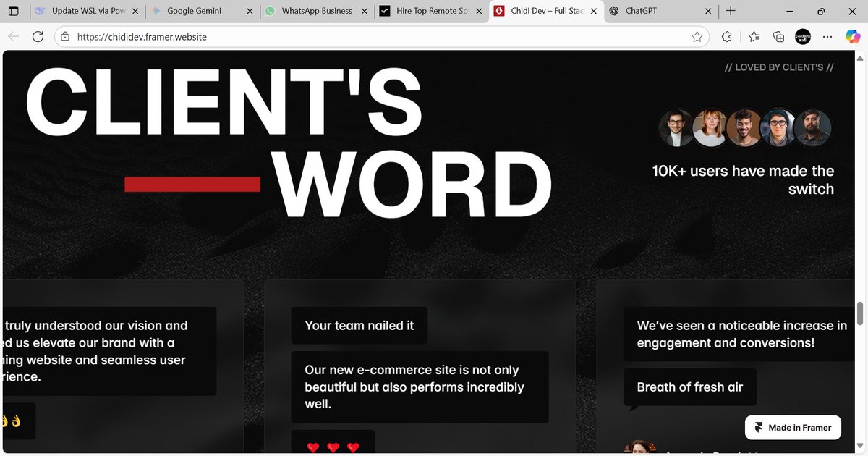Switch to Hire Top Remote tab

432,11
